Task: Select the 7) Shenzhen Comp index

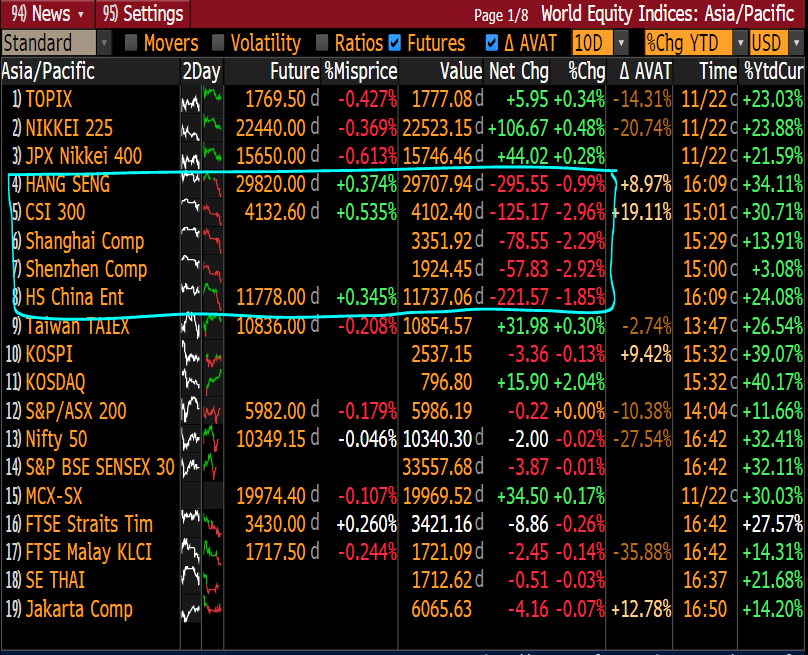Action: tap(79, 269)
